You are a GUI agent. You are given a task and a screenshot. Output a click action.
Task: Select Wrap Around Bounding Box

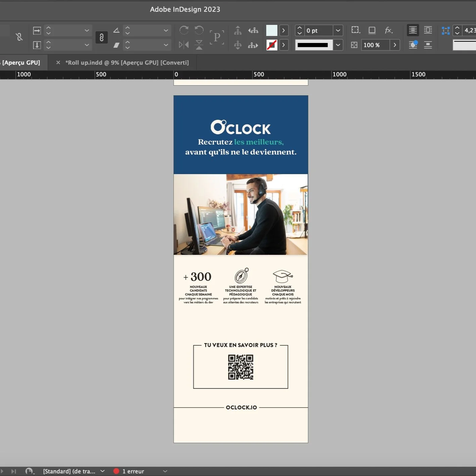pyautogui.click(x=428, y=30)
